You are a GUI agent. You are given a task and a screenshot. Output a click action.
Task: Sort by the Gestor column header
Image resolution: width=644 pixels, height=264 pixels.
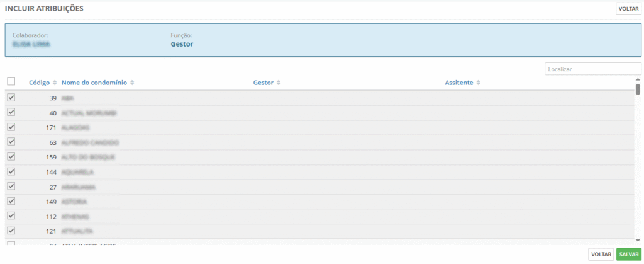pos(264,83)
